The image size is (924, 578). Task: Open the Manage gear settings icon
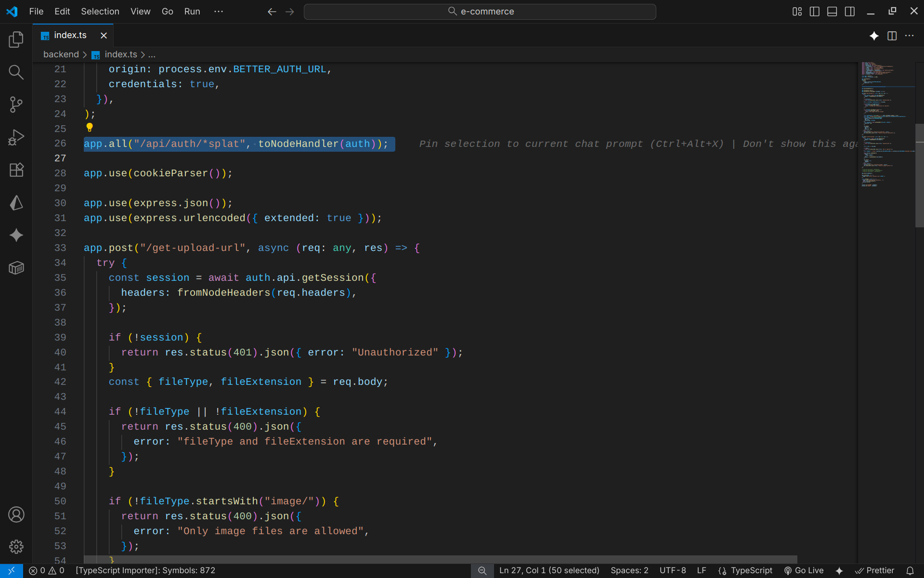16,547
